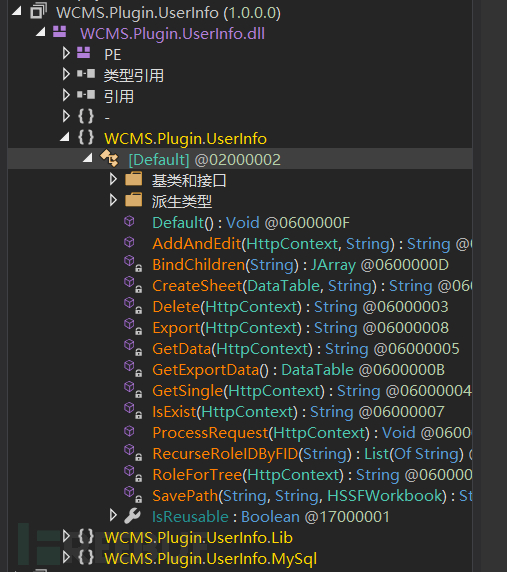Image resolution: width=507 pixels, height=572 pixels.
Task: Click the PE node icon
Action: click(x=84, y=53)
